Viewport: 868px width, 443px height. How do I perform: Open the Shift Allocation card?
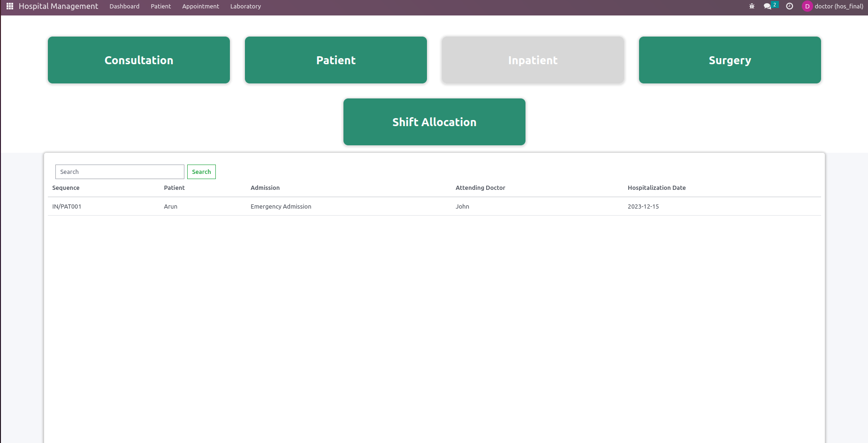[434, 122]
